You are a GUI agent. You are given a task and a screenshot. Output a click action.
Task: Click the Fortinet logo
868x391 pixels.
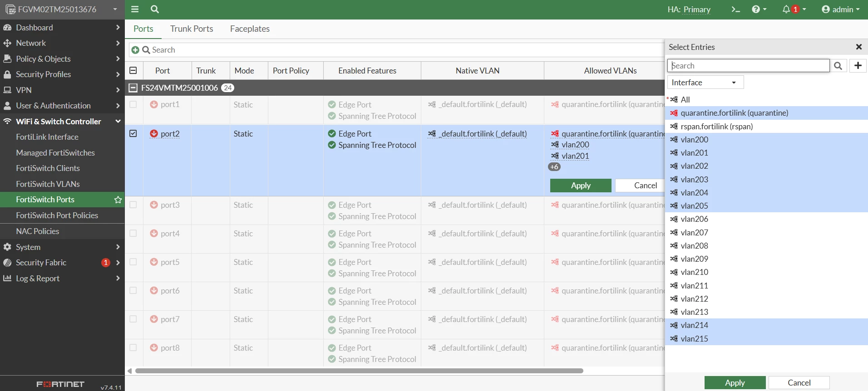(60, 384)
